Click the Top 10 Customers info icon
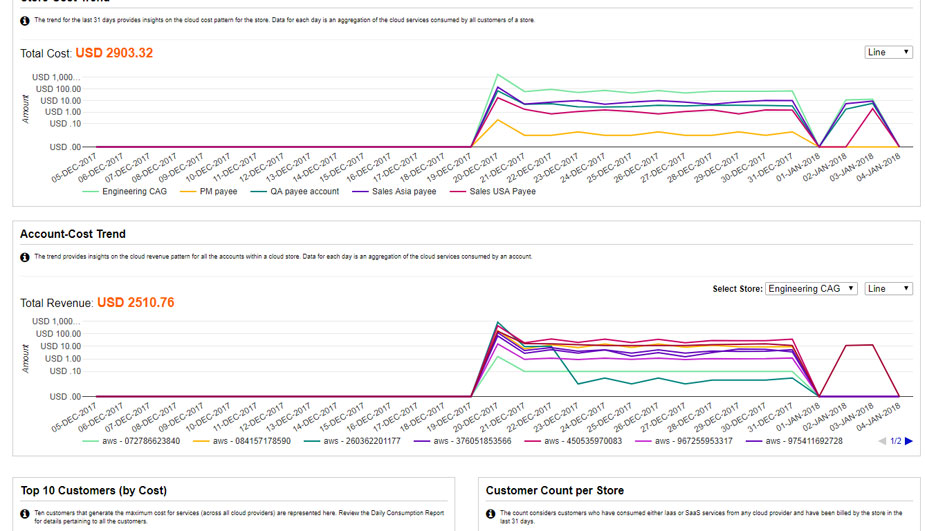Viewport: 925px width, 531px height. point(25,514)
